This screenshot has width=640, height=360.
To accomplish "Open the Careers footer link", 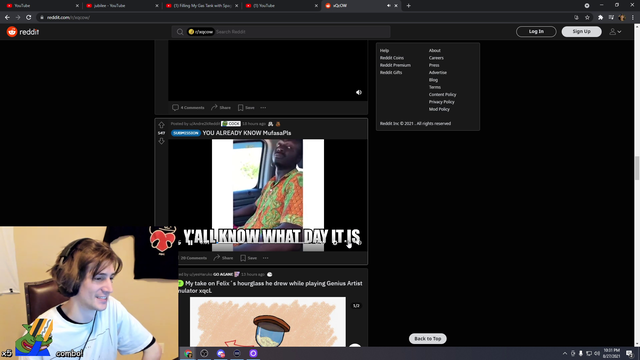I will (x=436, y=58).
